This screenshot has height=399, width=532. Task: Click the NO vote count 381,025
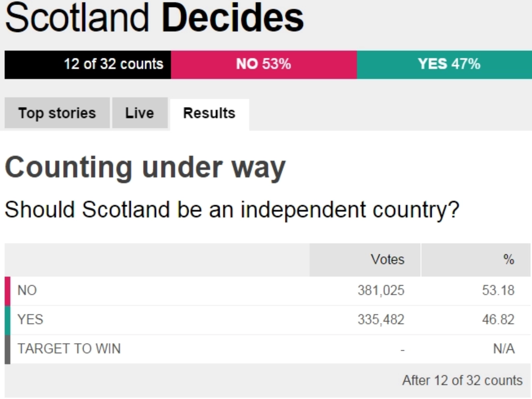381,291
